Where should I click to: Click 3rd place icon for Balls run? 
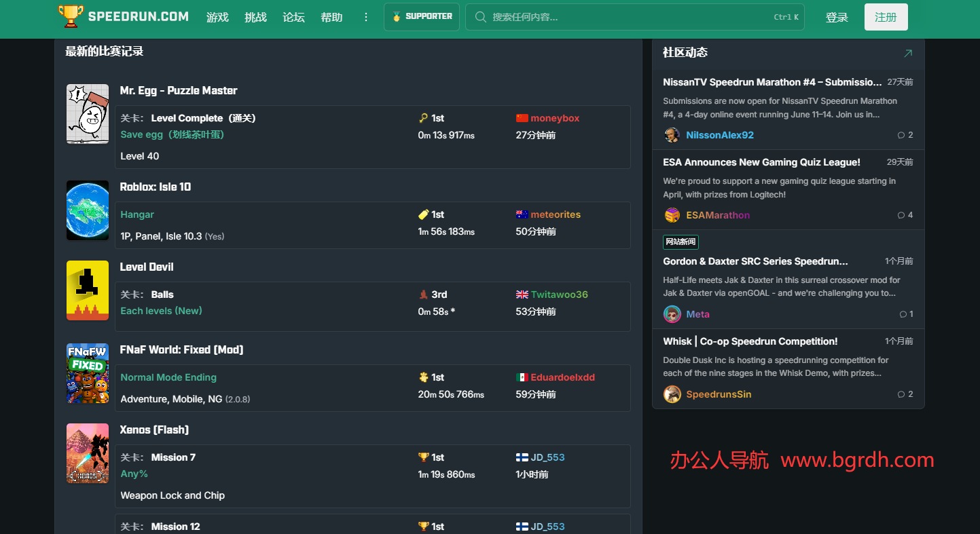[423, 294]
